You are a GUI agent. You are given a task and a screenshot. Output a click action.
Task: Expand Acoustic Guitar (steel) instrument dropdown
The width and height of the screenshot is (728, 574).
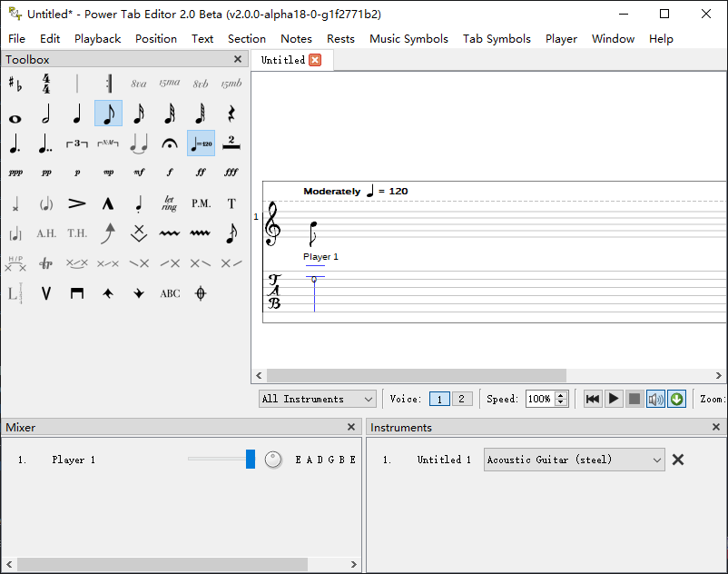point(574,460)
